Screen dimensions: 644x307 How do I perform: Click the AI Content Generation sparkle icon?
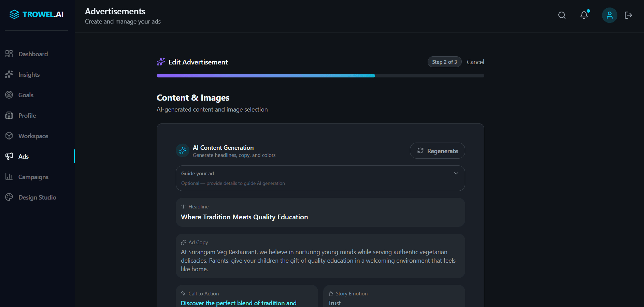183,150
